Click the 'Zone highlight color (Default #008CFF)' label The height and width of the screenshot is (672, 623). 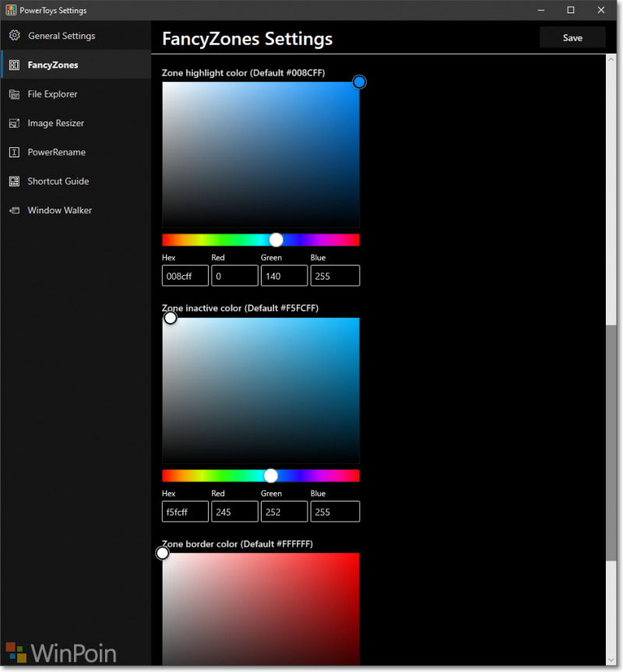[244, 73]
